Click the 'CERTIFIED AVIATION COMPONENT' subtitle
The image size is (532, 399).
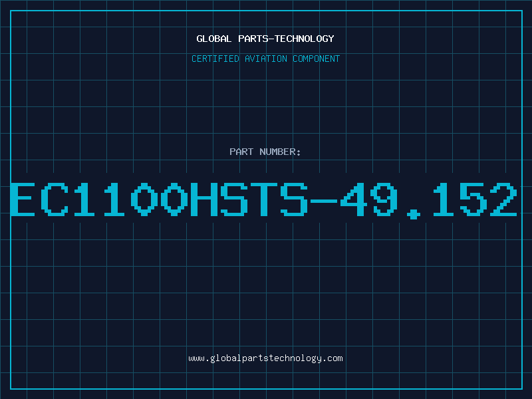[265, 59]
